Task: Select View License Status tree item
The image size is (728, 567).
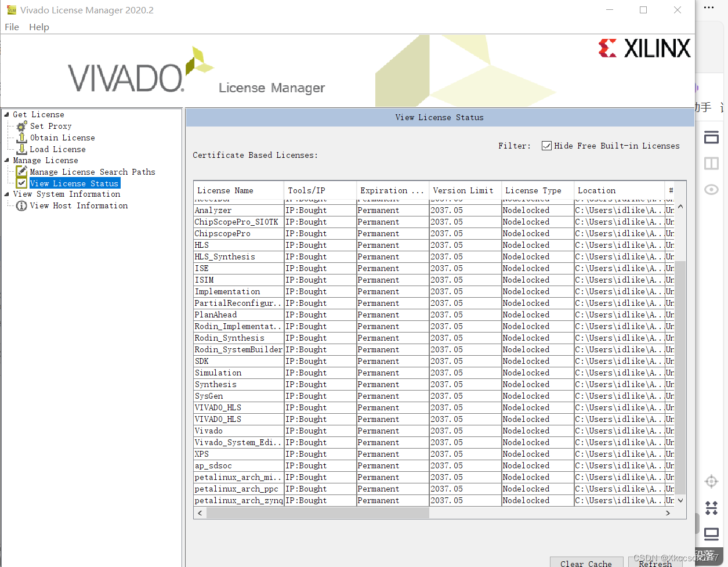Action: (x=74, y=183)
